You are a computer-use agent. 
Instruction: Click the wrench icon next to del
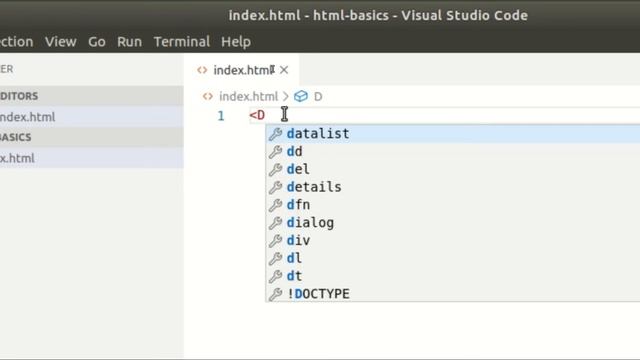pos(276,169)
